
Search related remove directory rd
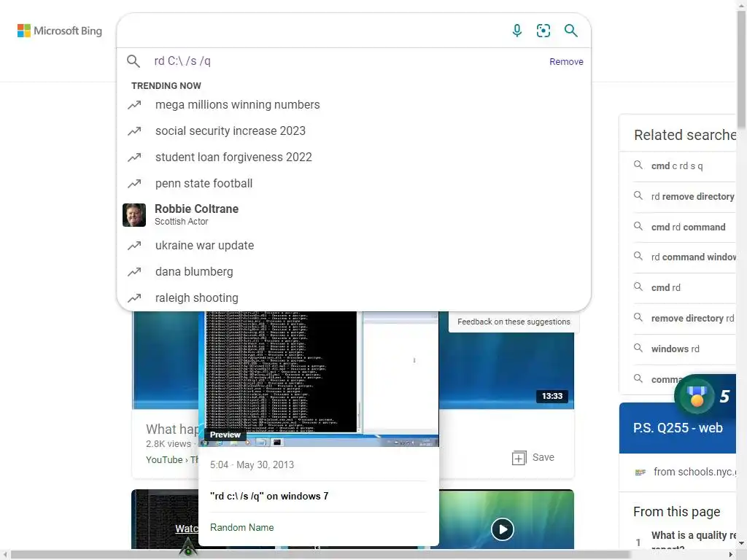point(693,318)
